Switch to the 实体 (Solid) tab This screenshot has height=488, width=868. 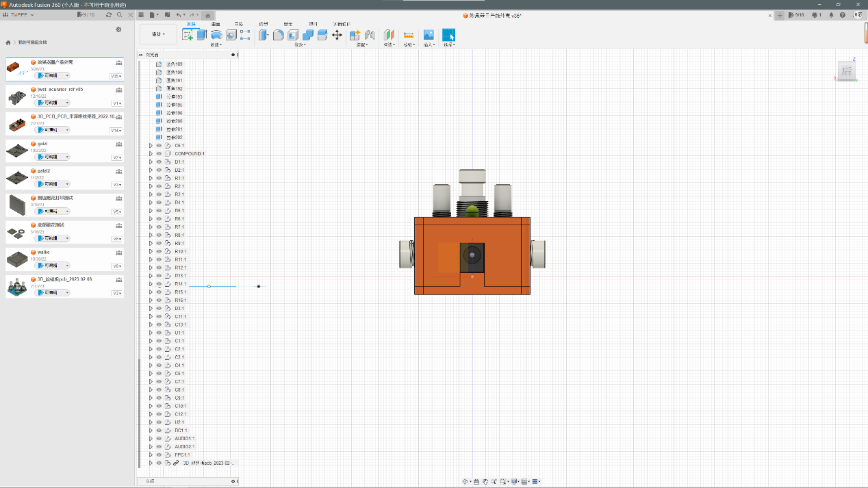click(x=191, y=23)
